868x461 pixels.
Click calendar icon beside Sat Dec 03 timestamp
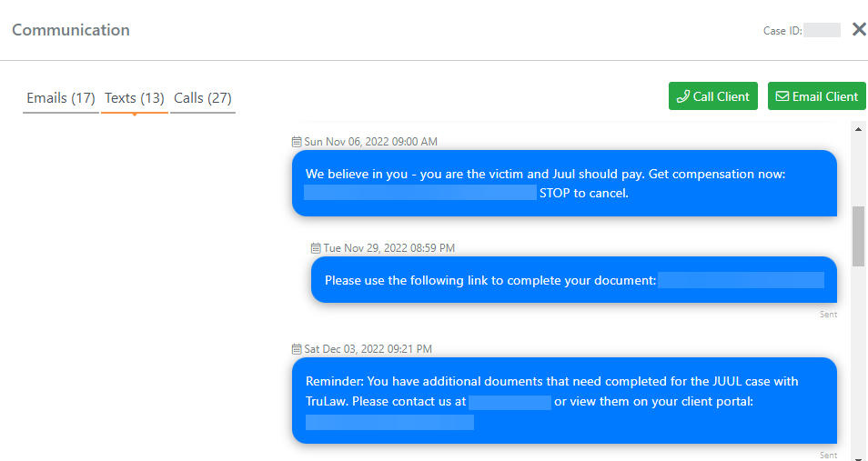pos(297,348)
